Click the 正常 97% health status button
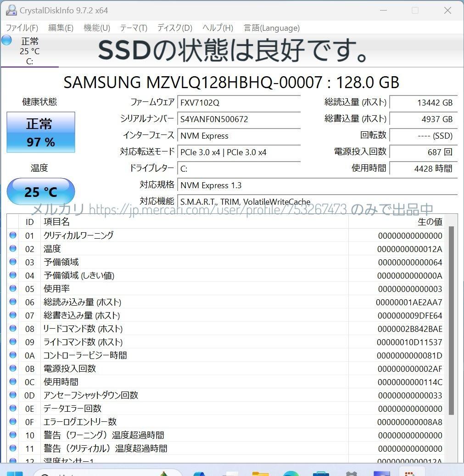The width and height of the screenshot is (464, 476). tap(40, 132)
